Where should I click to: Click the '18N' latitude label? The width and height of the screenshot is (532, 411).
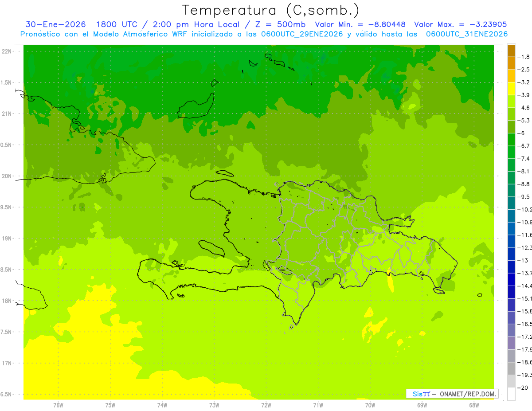coord(6,301)
